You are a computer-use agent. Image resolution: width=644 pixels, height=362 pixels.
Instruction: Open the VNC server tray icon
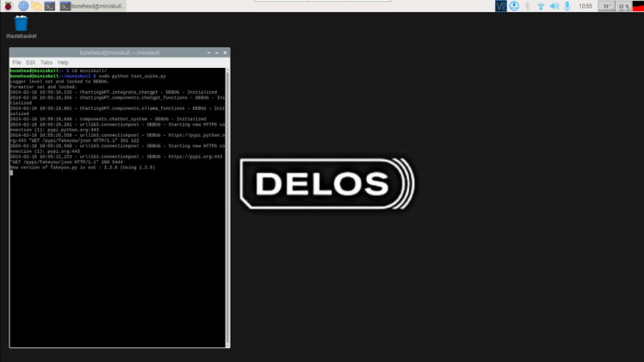[x=501, y=6]
